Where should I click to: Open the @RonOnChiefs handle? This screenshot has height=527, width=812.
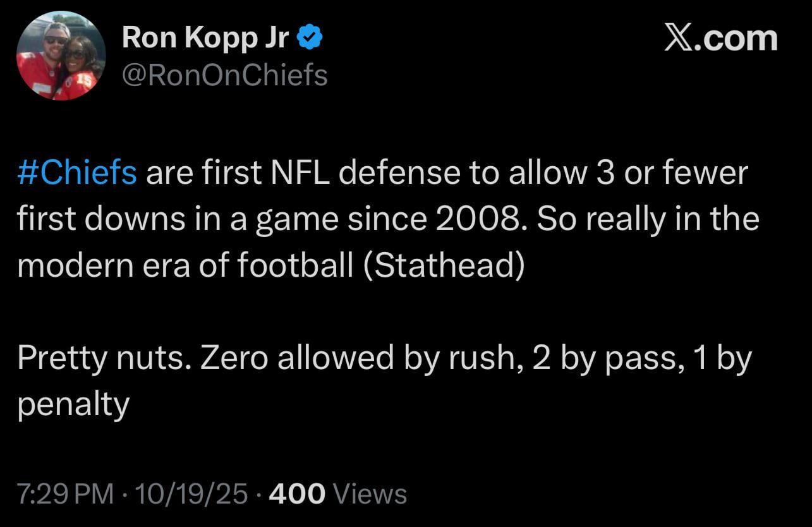226,76
